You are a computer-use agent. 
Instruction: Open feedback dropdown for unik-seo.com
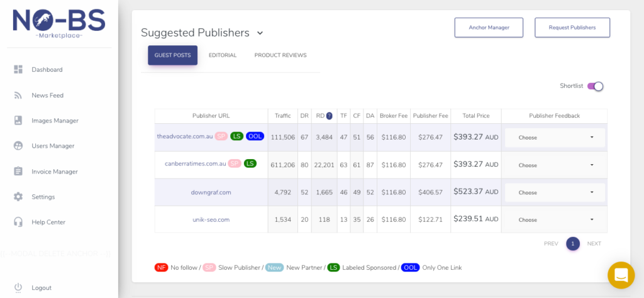(555, 219)
